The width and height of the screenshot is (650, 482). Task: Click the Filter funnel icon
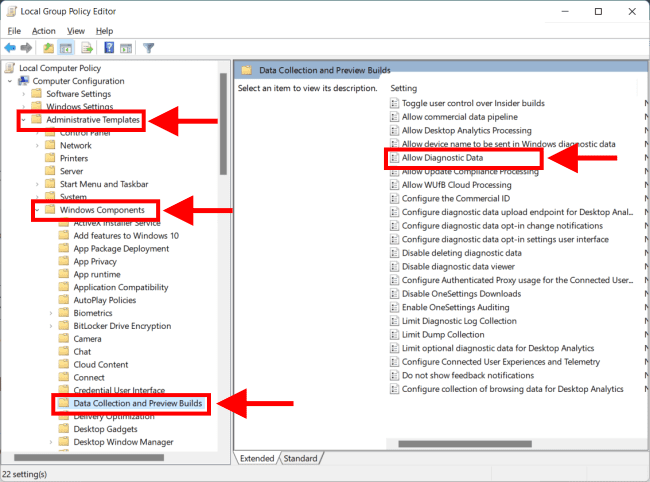(149, 47)
